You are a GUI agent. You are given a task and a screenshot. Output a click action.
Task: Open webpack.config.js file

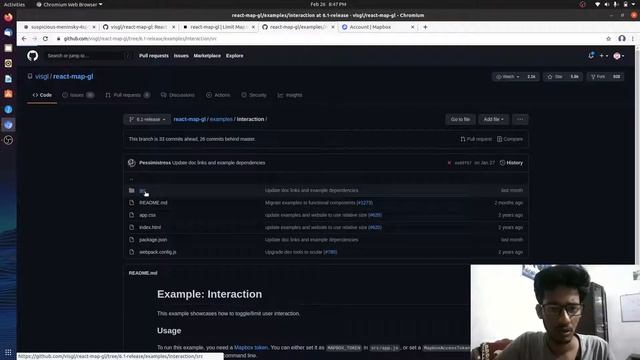pos(158,252)
